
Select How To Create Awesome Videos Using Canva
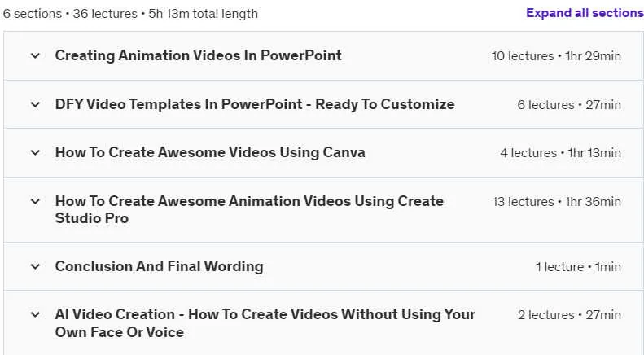(x=210, y=152)
